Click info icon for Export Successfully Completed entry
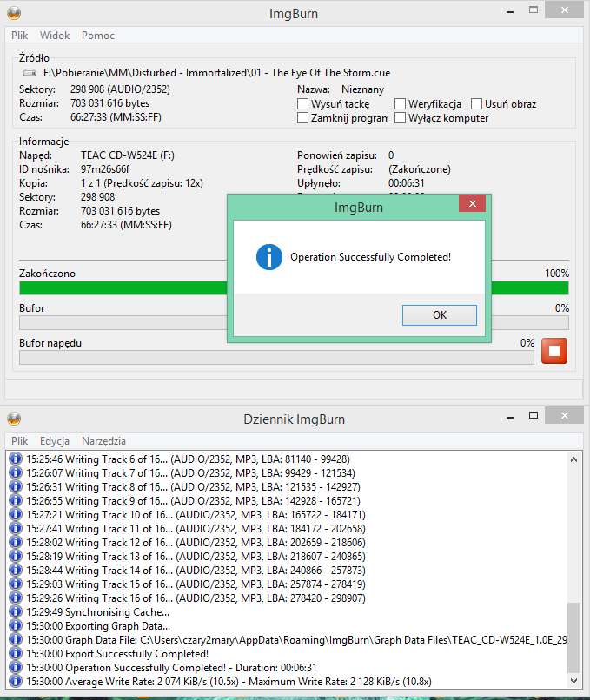 [x=15, y=653]
